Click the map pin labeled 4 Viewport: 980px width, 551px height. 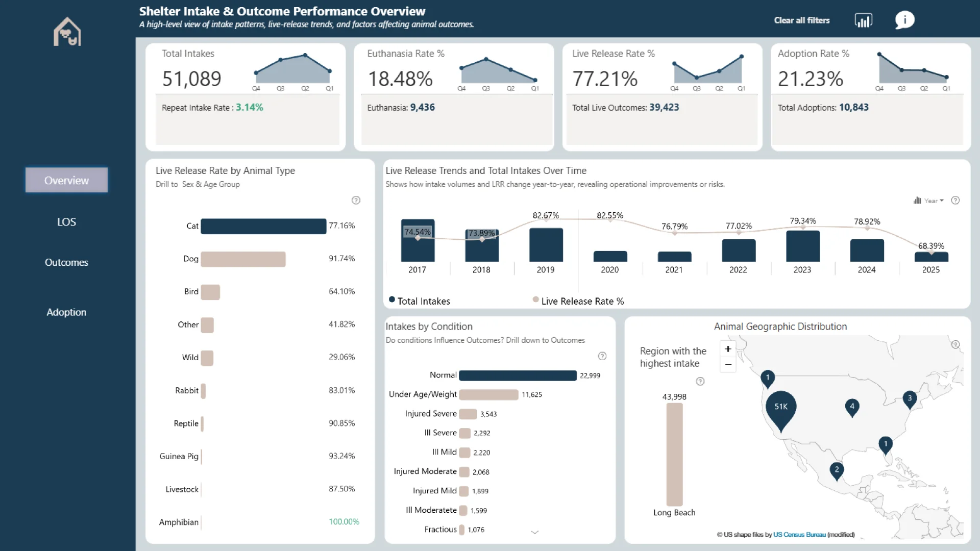852,407
